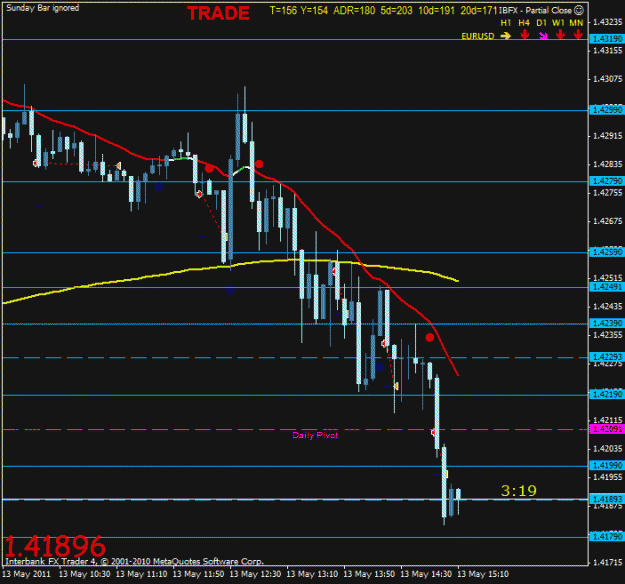This screenshot has width=625, height=584.
Task: Click the 1.42491 price level tag
Action: (x=607, y=287)
